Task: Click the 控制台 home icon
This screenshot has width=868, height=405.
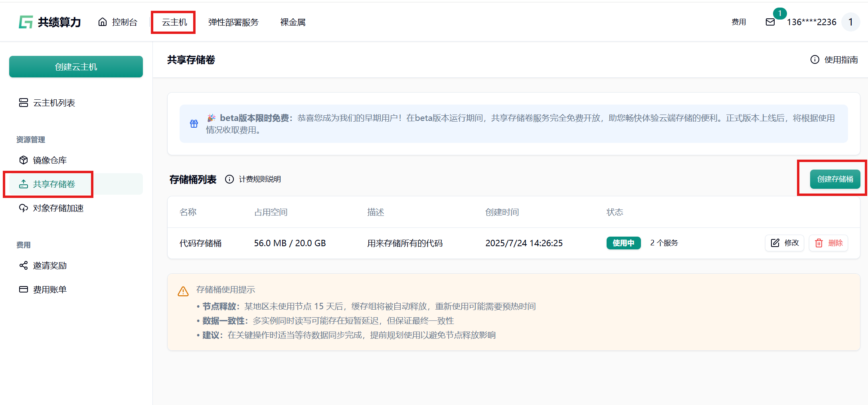Action: 103,22
